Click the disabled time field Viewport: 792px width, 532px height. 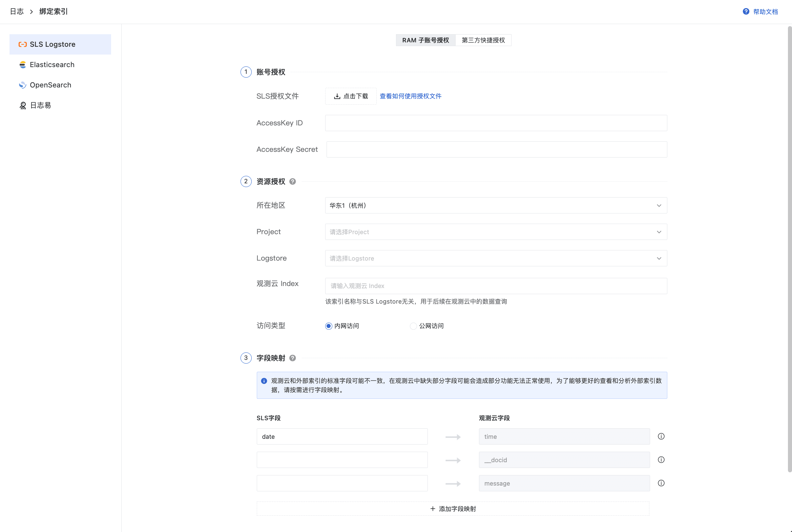coord(564,436)
